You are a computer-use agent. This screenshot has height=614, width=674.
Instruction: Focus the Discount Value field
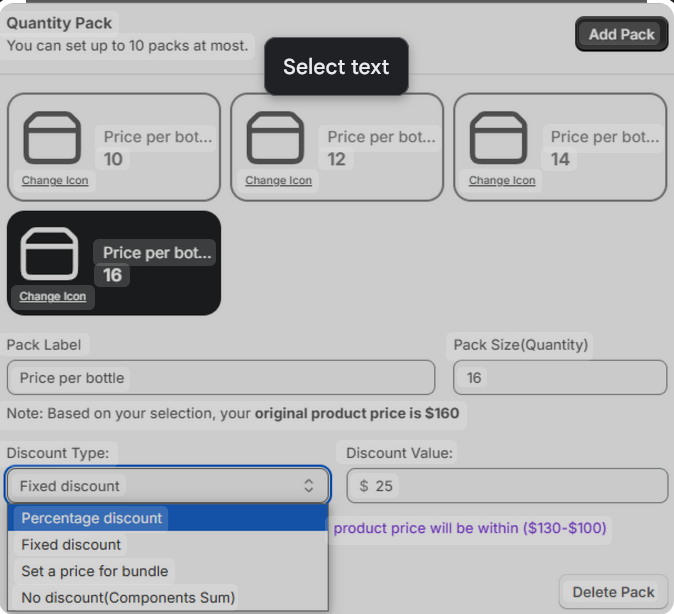(507, 486)
